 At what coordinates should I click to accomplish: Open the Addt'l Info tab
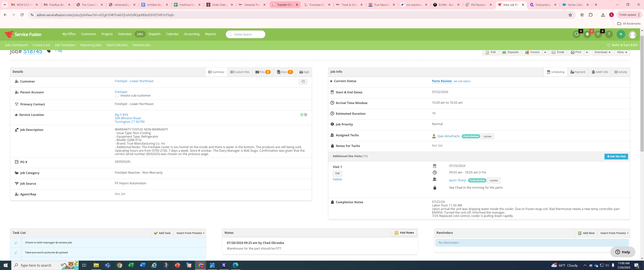pos(600,72)
